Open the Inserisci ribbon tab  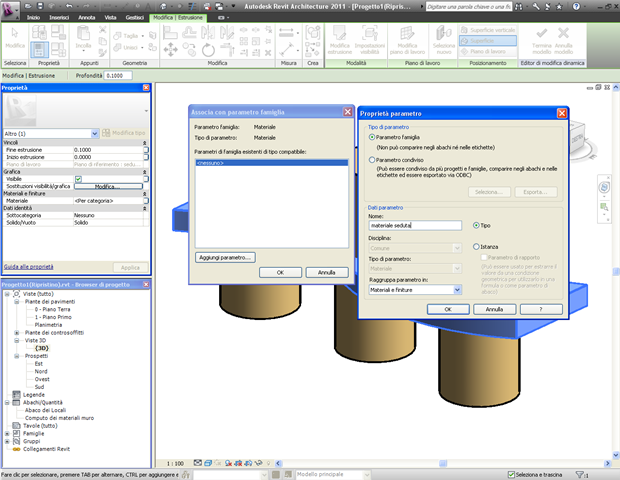click(59, 18)
